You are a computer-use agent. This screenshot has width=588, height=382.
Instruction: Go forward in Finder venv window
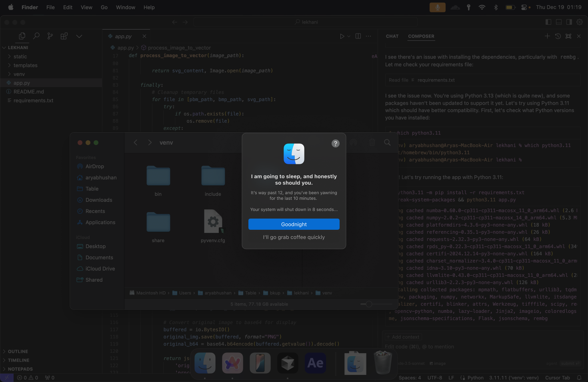click(x=150, y=143)
